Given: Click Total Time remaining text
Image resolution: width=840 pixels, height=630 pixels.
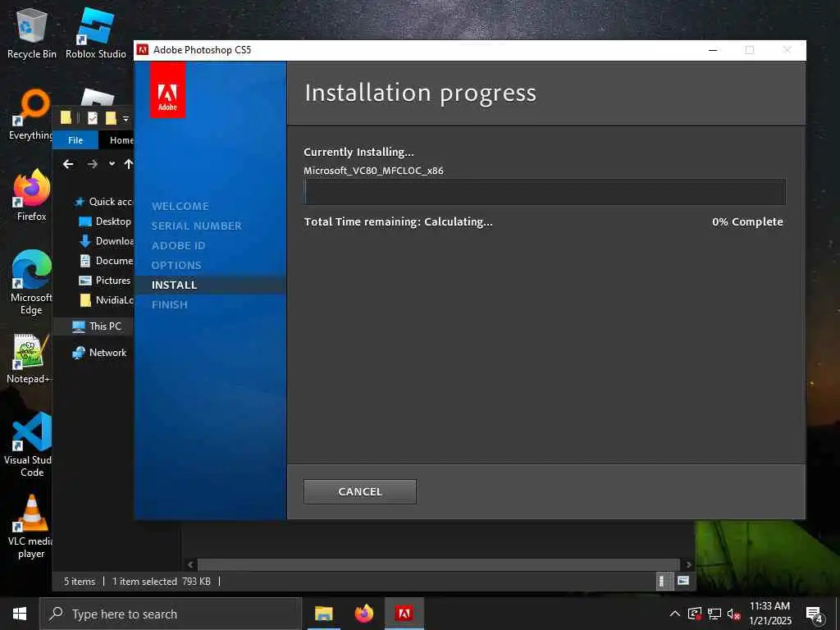Looking at the screenshot, I should click(x=398, y=221).
